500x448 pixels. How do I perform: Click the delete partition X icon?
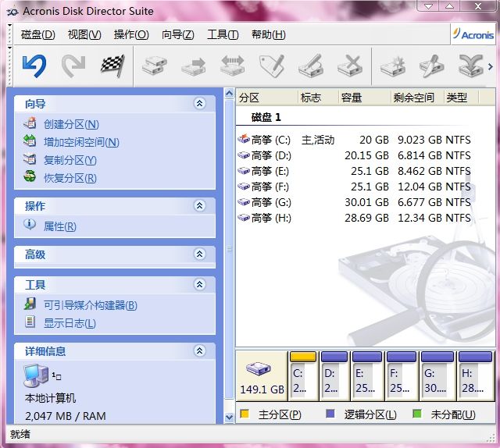tap(350, 66)
